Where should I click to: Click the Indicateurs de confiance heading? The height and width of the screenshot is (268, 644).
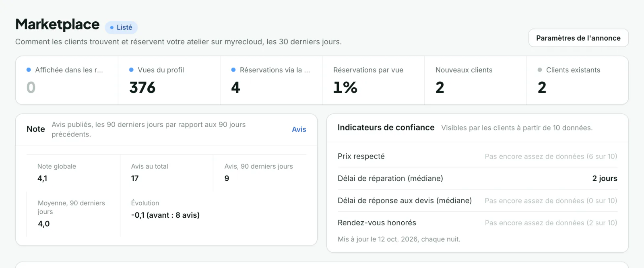tap(386, 128)
